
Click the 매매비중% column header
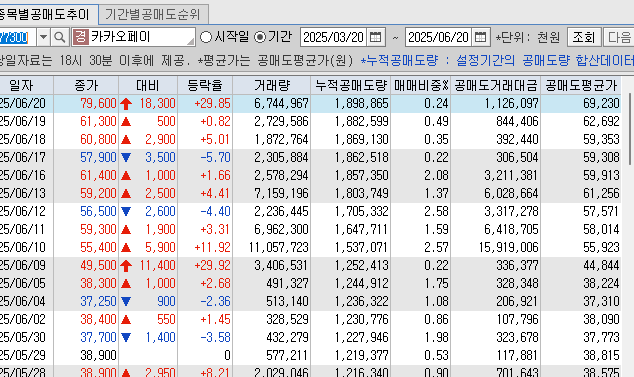421,85
